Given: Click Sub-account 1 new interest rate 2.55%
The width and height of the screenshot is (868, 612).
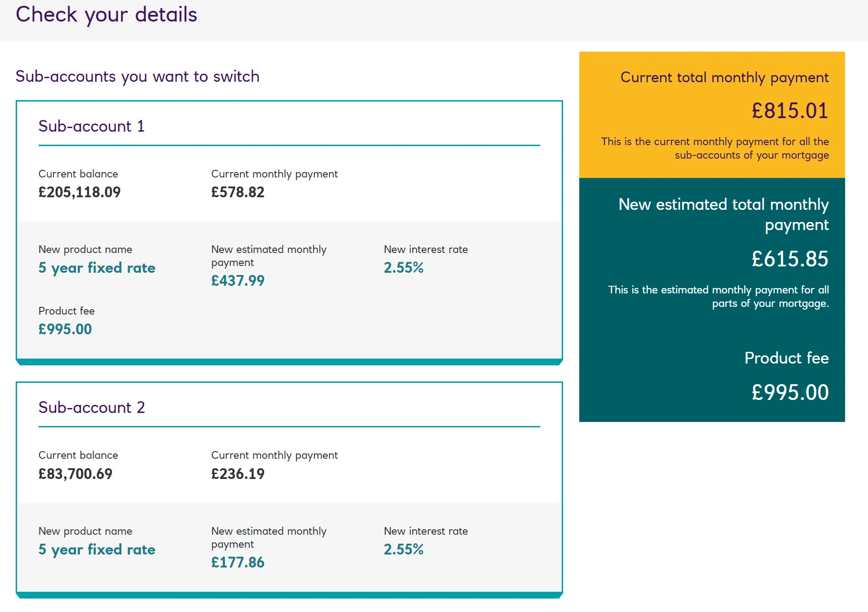Looking at the screenshot, I should pos(403,268).
